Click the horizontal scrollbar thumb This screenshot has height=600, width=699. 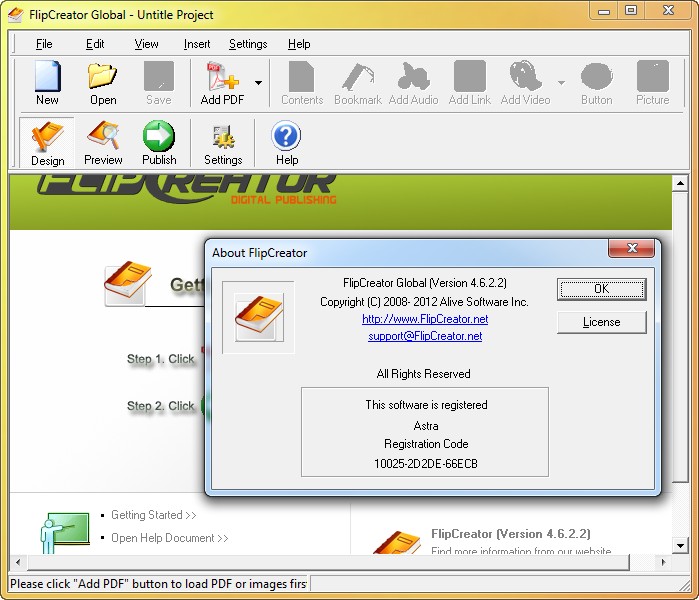point(328,562)
